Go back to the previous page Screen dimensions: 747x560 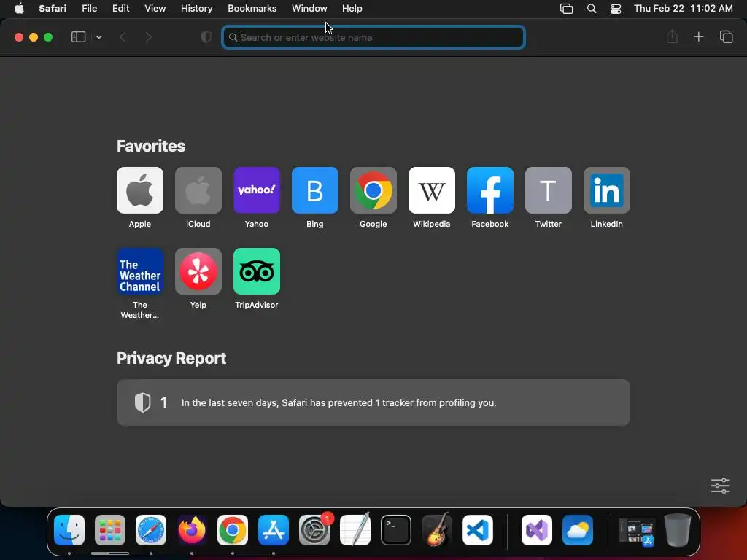coord(123,37)
